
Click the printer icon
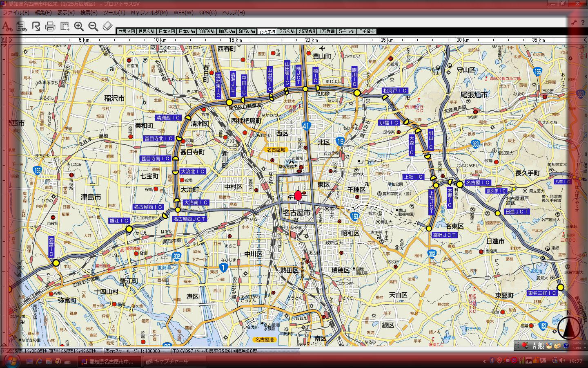[x=50, y=27]
